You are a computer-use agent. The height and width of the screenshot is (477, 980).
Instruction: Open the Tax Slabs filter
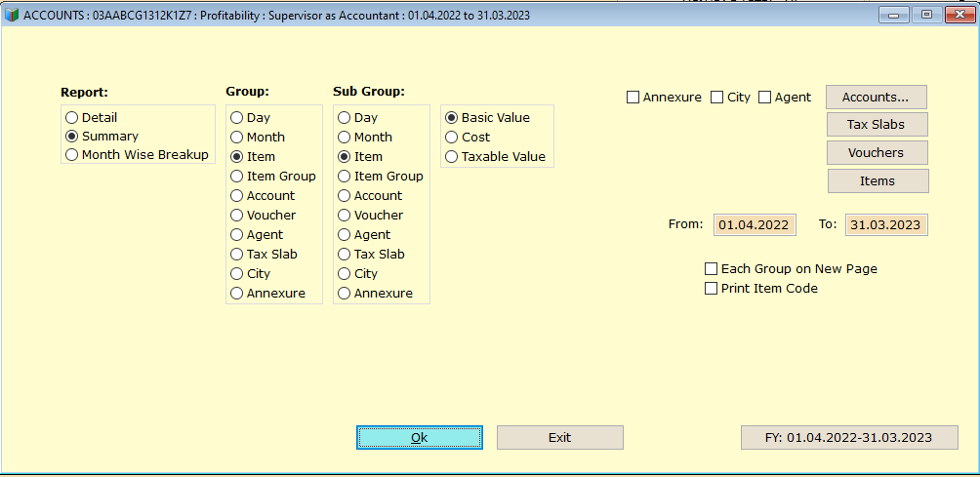coord(877,124)
